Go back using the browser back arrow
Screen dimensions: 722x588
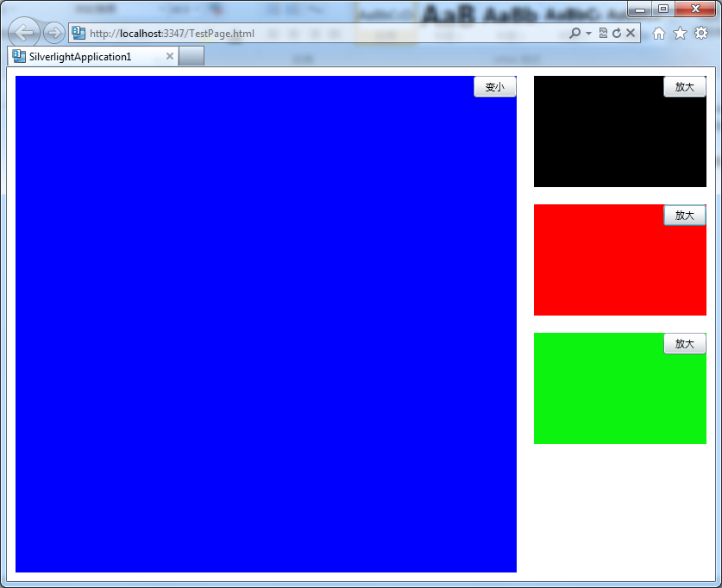click(24, 33)
